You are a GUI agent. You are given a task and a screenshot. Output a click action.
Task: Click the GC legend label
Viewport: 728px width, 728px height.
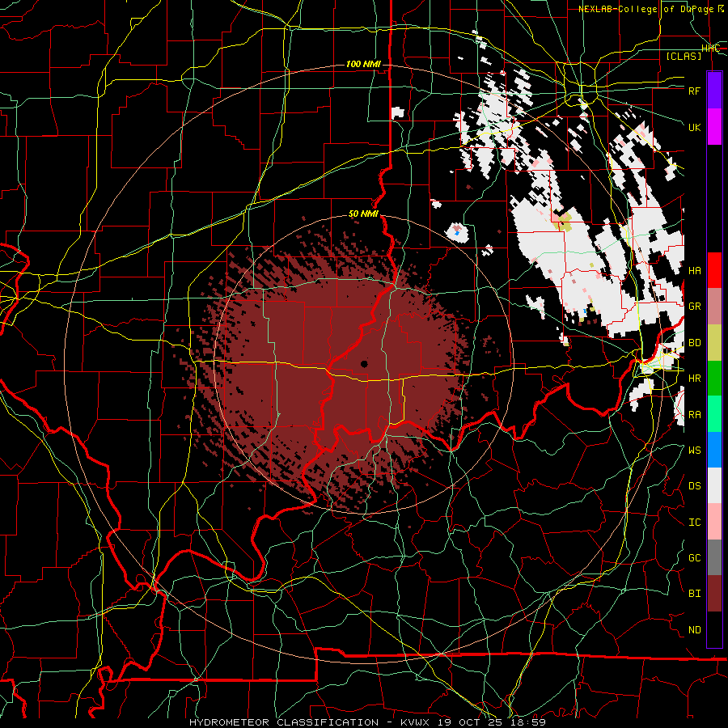click(x=695, y=558)
